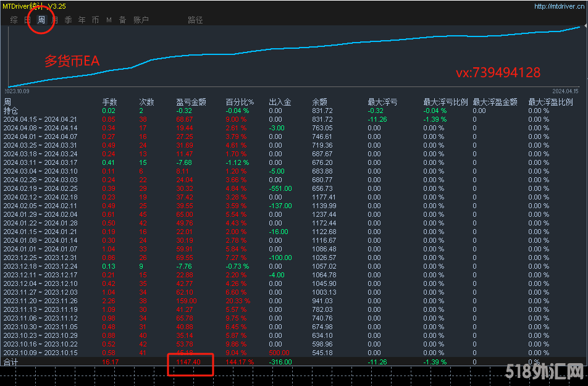
Task: Select the 季 quarterly tab
Action: (x=68, y=20)
